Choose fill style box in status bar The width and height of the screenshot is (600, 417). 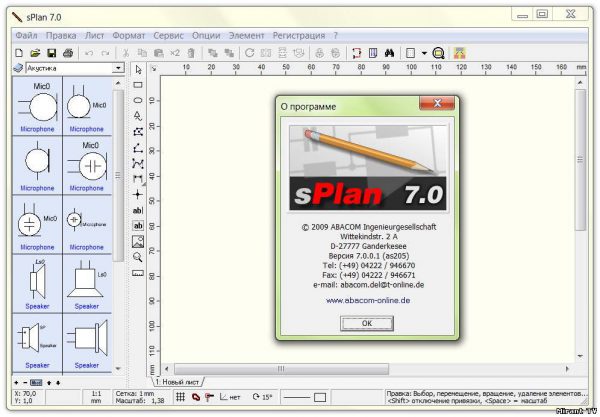[x=320, y=397]
